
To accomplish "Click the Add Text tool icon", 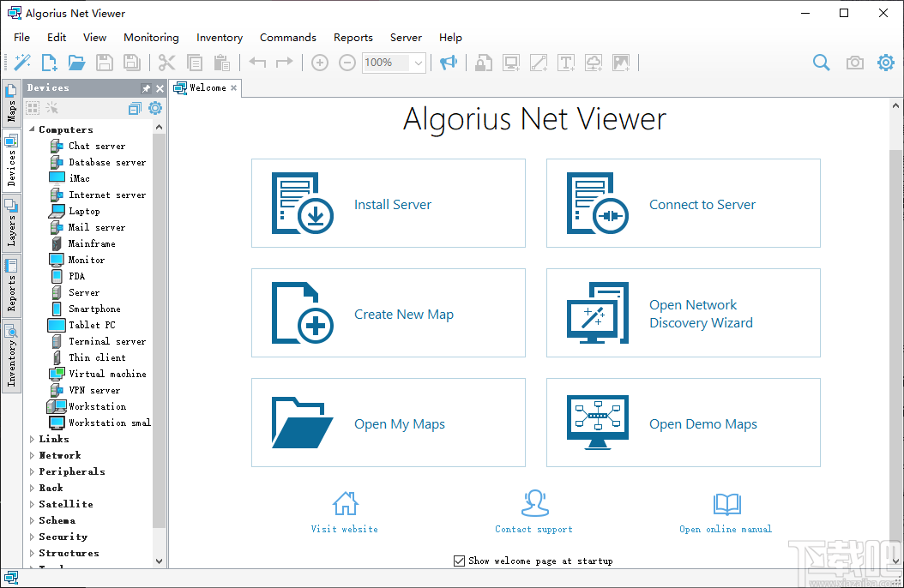I will click(x=566, y=63).
